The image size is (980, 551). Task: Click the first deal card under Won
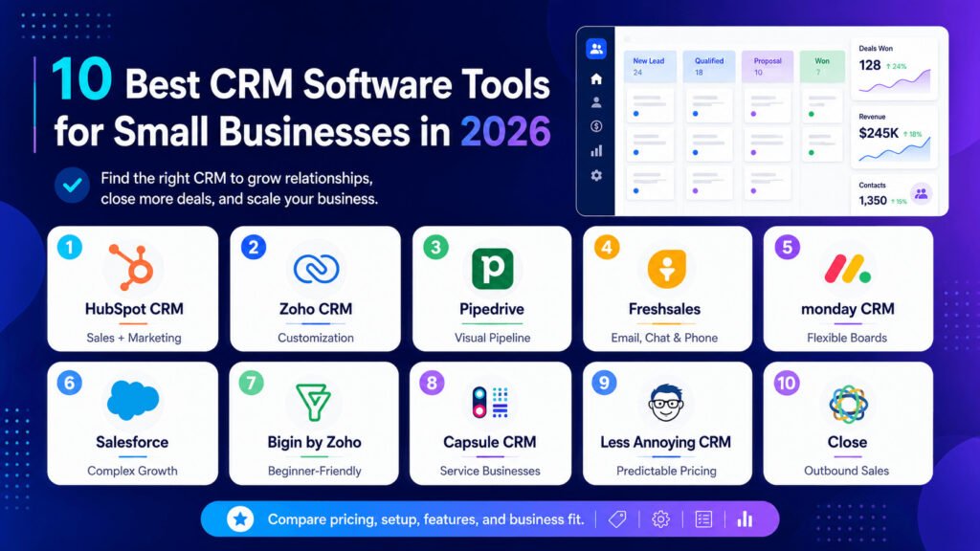822,105
